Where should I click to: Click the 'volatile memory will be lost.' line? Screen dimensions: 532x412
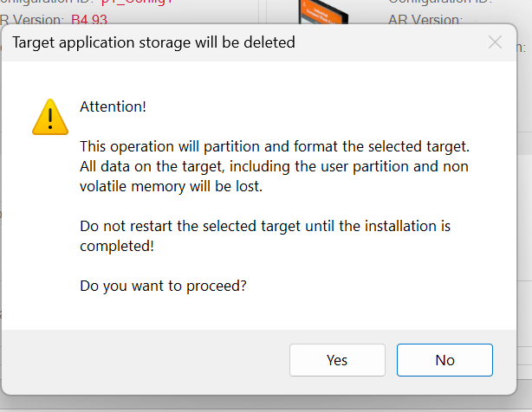click(x=171, y=186)
